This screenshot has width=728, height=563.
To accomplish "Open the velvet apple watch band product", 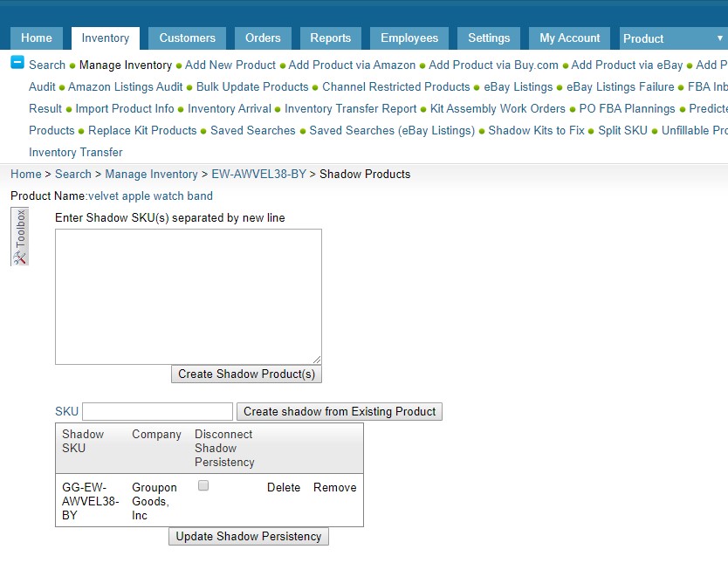I will pyautogui.click(x=150, y=196).
